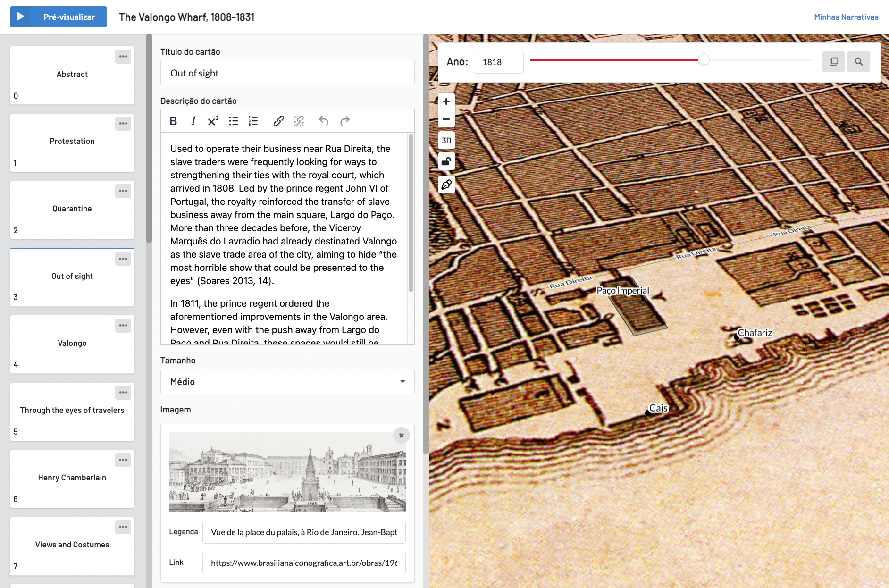889x588 pixels.
Task: Select the Henry Chamberlain card
Action: coord(72,479)
